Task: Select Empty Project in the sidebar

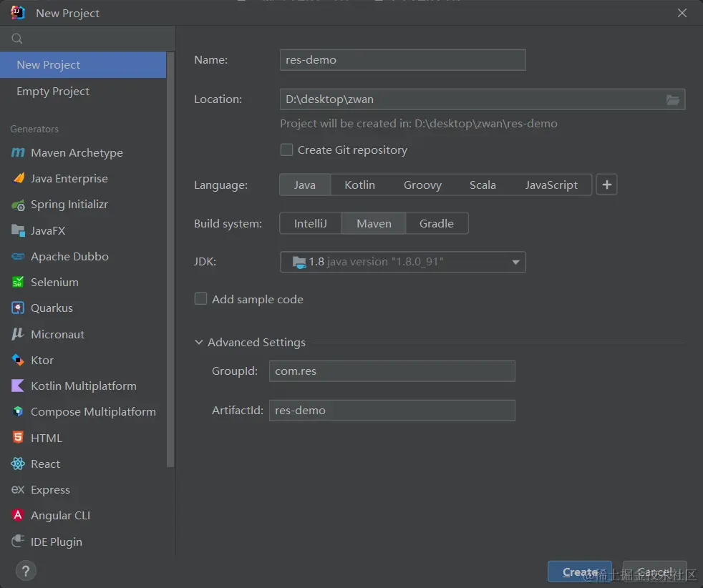Action: point(83,91)
